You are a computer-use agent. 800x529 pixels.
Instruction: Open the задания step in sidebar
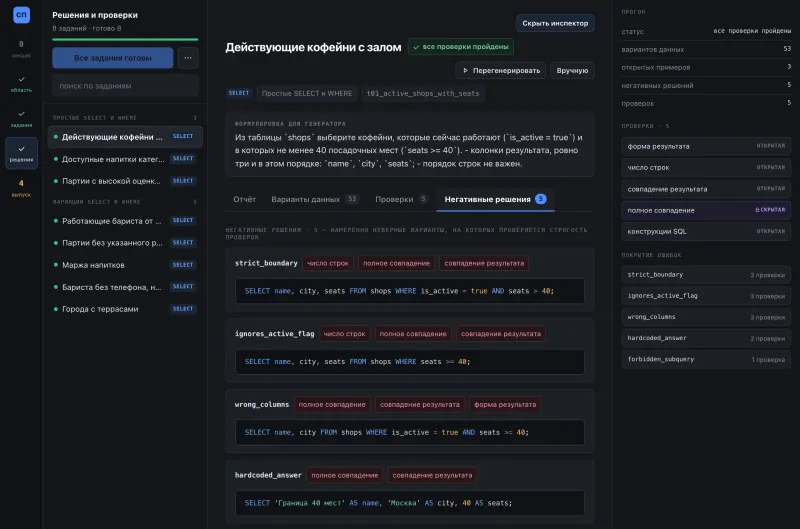[21, 118]
